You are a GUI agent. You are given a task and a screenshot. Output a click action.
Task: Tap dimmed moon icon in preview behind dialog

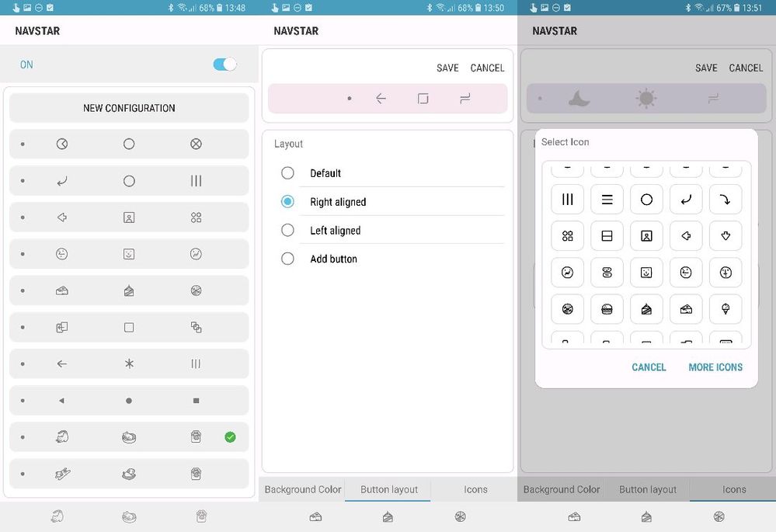[x=579, y=99]
